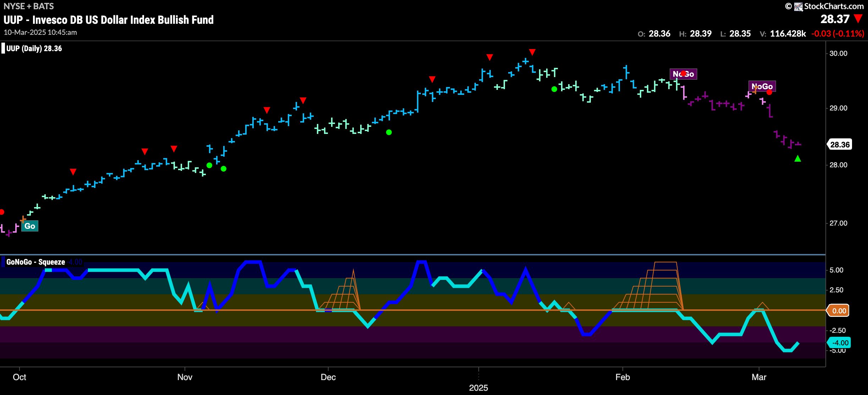Click the 5.00 oscillator axis label
The height and width of the screenshot is (395, 868).
[836, 270]
